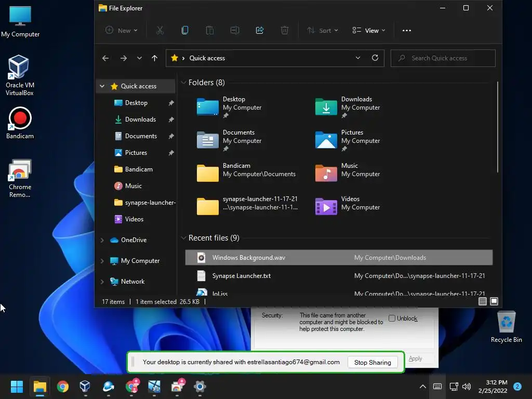532x399 pixels.
Task: Select Synapse Launcher.txt recent file
Action: coord(339,276)
